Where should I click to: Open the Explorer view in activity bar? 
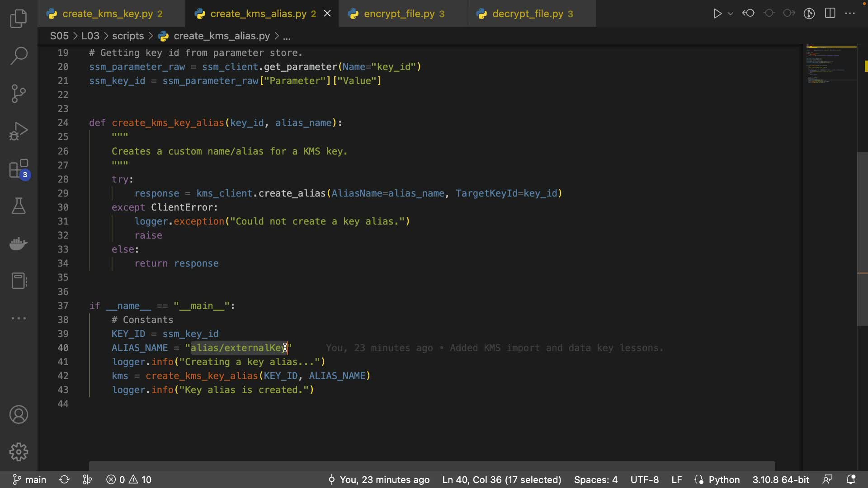[x=19, y=19]
